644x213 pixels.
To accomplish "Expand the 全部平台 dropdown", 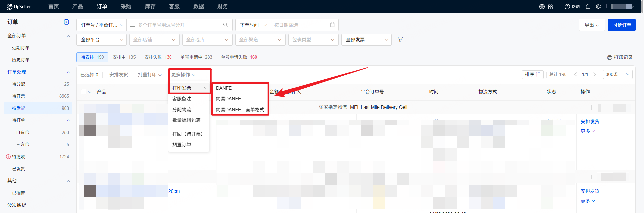I will coord(101,40).
